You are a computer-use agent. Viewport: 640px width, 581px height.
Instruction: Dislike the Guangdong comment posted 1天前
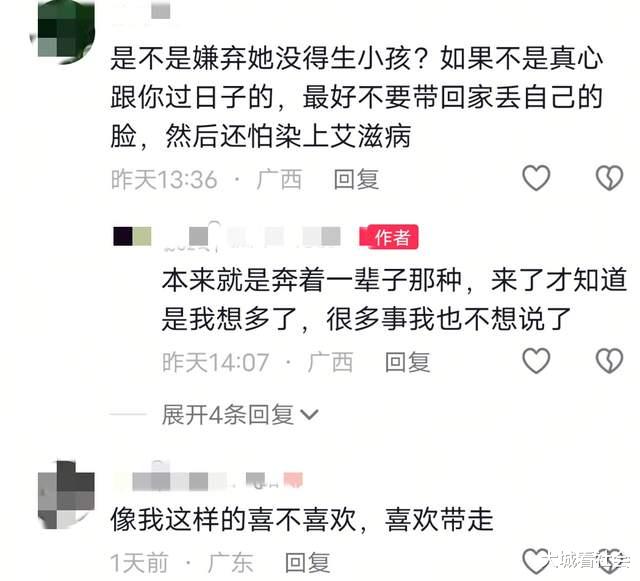pos(609,561)
